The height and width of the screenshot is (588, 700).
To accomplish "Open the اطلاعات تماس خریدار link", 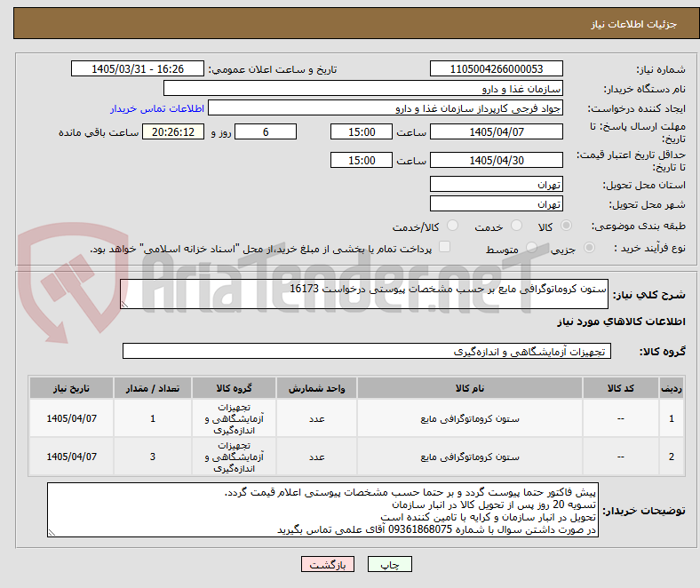I will click(x=157, y=108).
